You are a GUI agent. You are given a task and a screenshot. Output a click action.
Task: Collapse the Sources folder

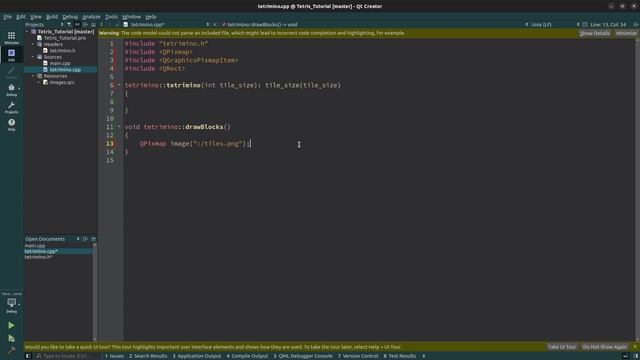[x=33, y=57]
